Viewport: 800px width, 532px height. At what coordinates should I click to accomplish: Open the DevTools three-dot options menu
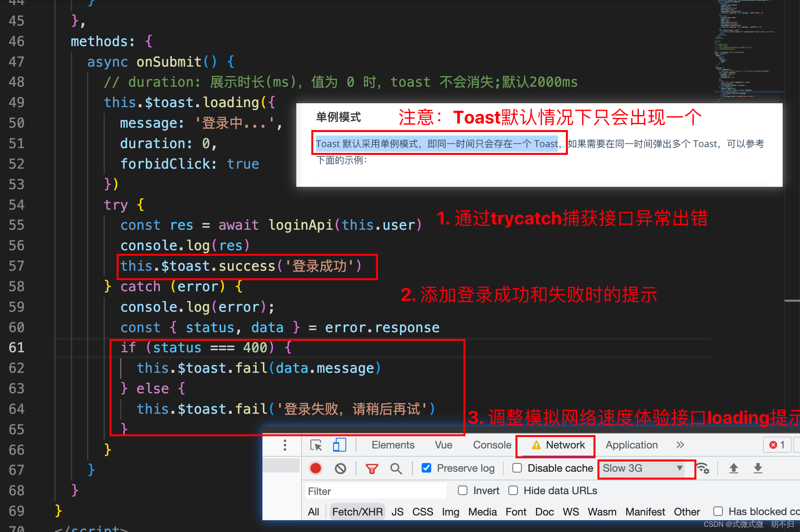coord(285,445)
